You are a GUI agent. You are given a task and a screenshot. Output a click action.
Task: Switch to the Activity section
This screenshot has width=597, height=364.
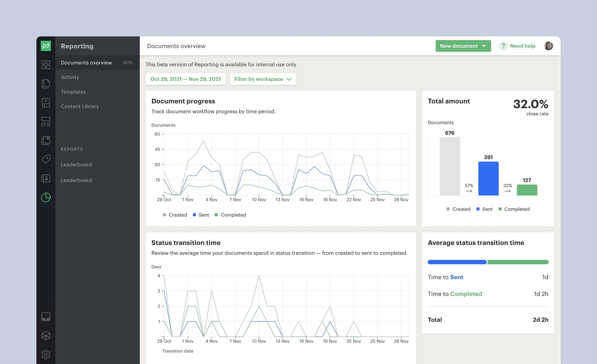(x=70, y=77)
